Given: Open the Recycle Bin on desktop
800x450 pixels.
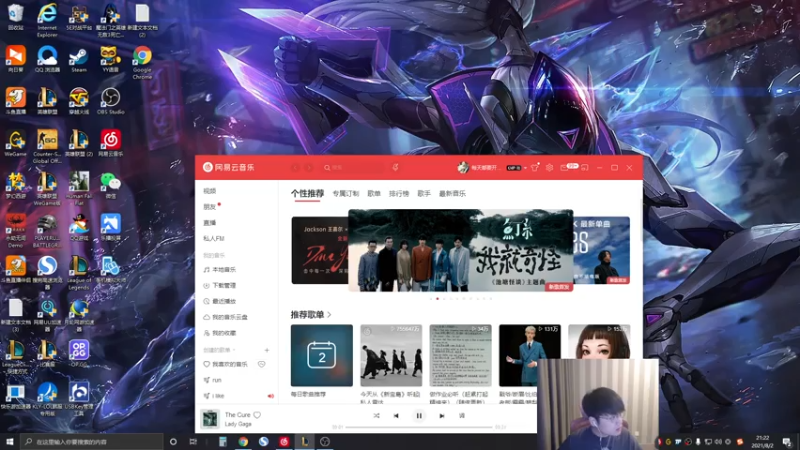Looking at the screenshot, I should coord(15,17).
